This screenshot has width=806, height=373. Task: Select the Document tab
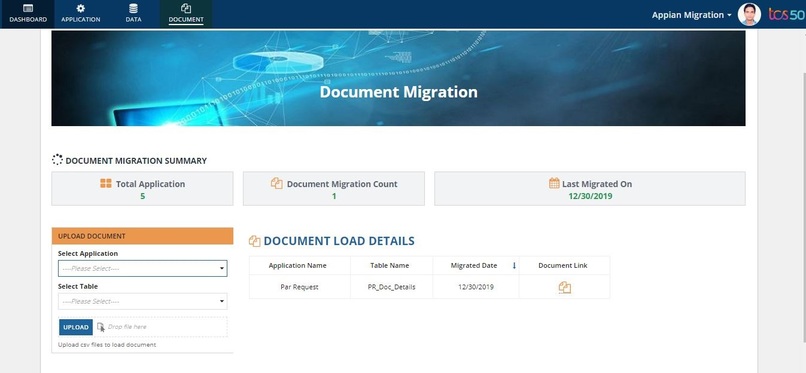186,14
